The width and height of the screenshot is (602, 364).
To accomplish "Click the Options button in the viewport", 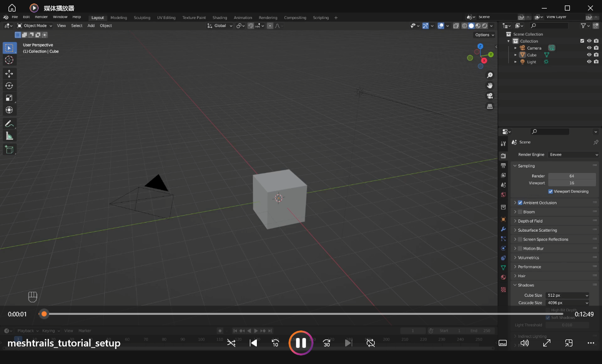I will point(484,35).
